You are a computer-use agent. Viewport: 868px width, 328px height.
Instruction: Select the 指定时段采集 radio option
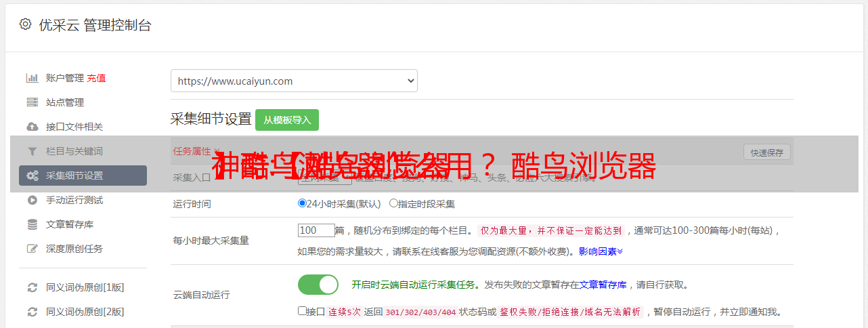click(x=393, y=203)
